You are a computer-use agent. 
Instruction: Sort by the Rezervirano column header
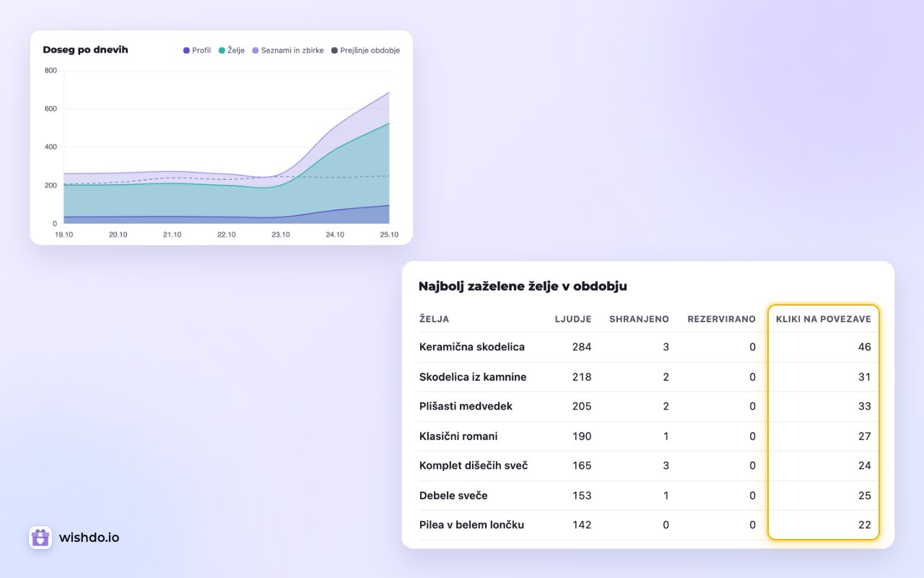pos(721,319)
